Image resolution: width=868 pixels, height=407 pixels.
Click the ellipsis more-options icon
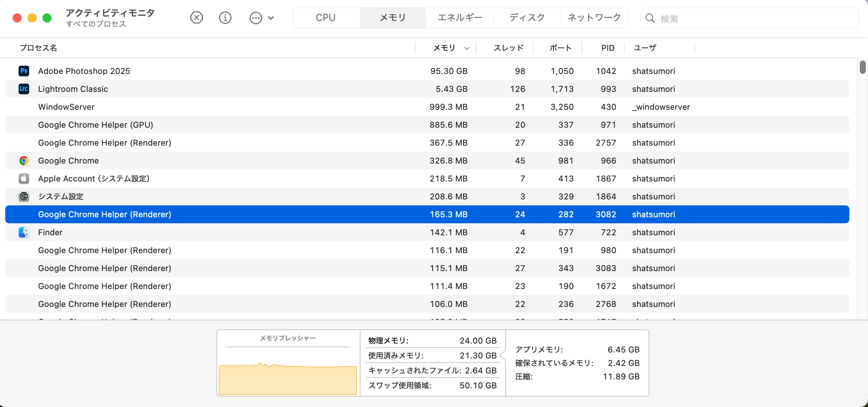click(x=256, y=18)
